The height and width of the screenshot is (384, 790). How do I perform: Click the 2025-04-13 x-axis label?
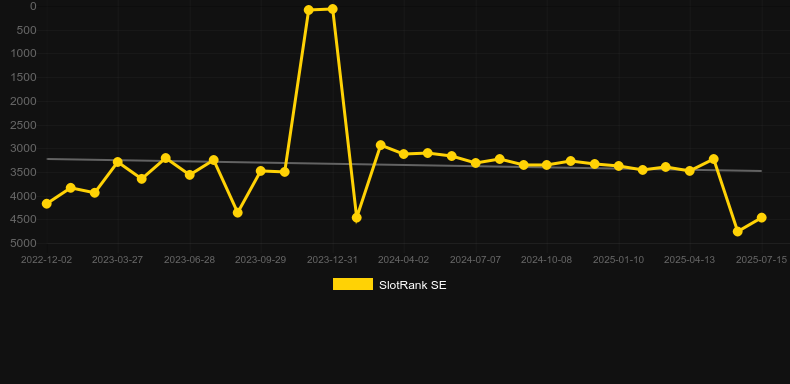690,260
